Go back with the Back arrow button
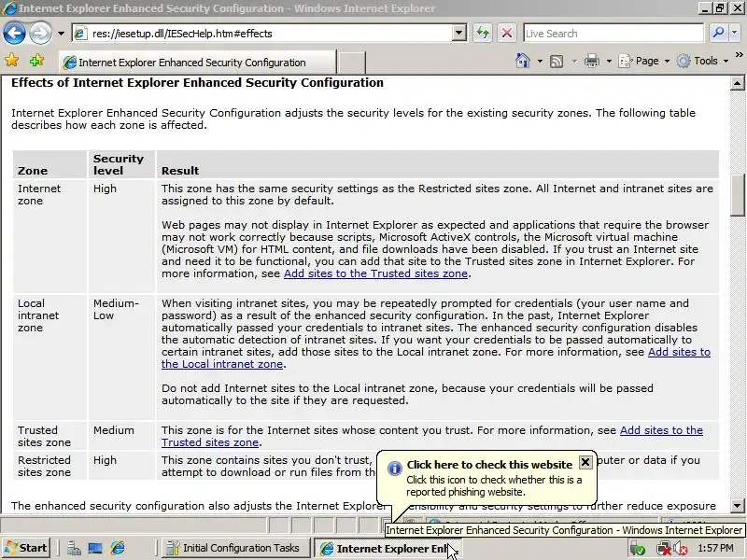 [14, 34]
